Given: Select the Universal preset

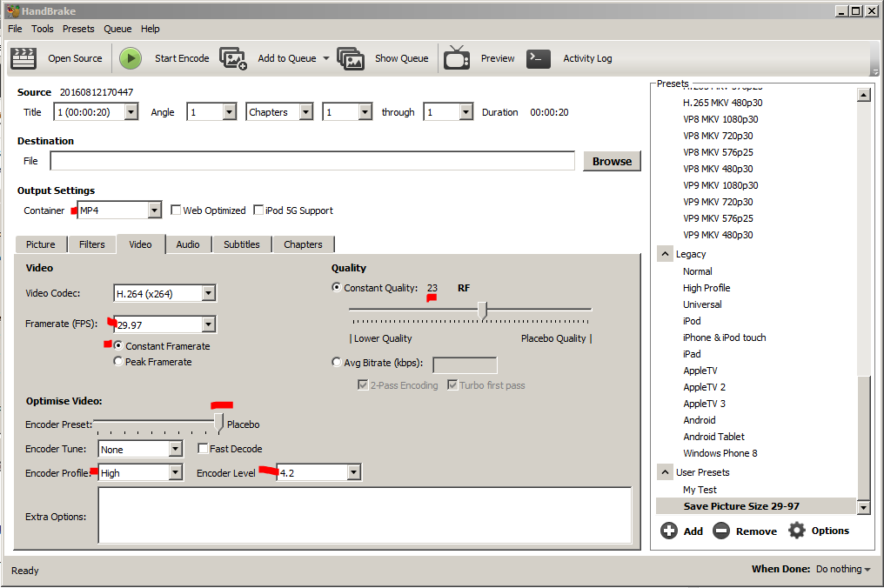Looking at the screenshot, I should point(702,304).
